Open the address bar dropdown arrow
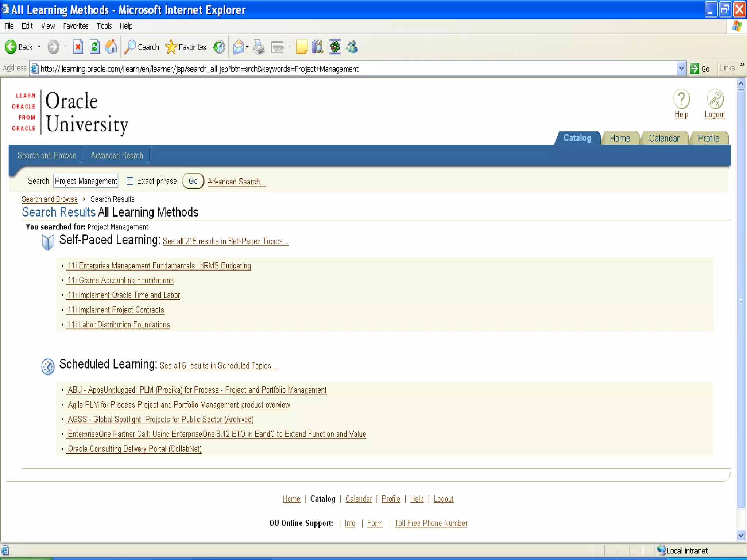This screenshot has width=747, height=560. pos(681,69)
